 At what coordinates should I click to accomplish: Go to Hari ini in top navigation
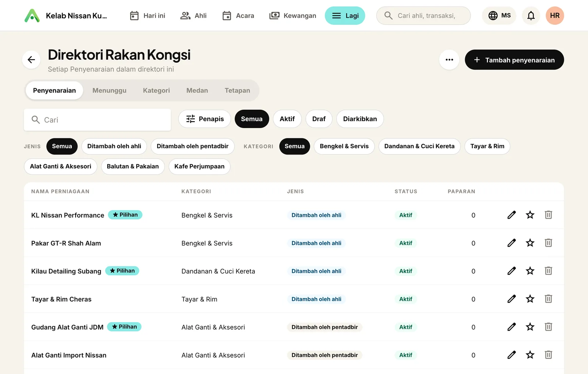tap(147, 15)
